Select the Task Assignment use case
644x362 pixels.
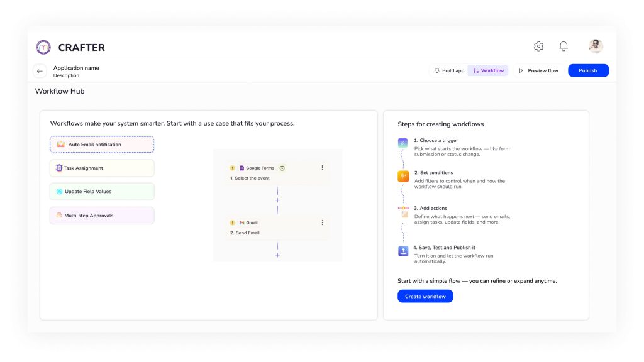coord(102,168)
